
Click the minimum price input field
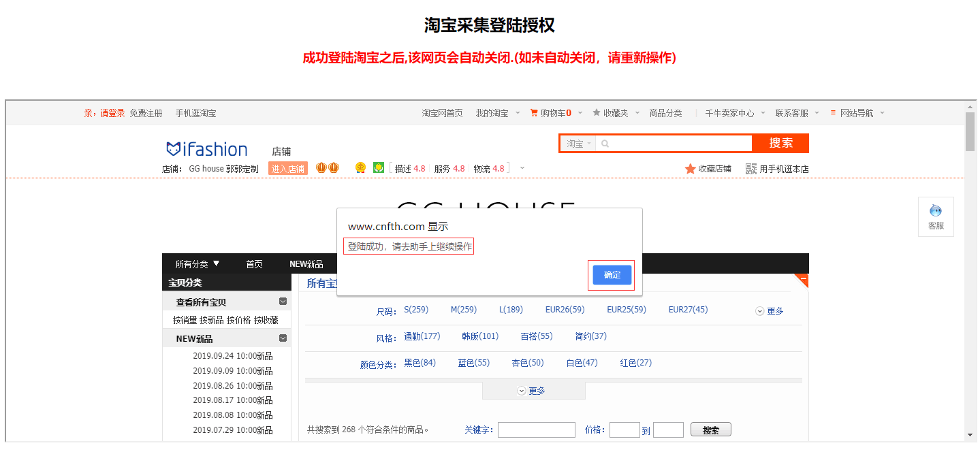[625, 430]
